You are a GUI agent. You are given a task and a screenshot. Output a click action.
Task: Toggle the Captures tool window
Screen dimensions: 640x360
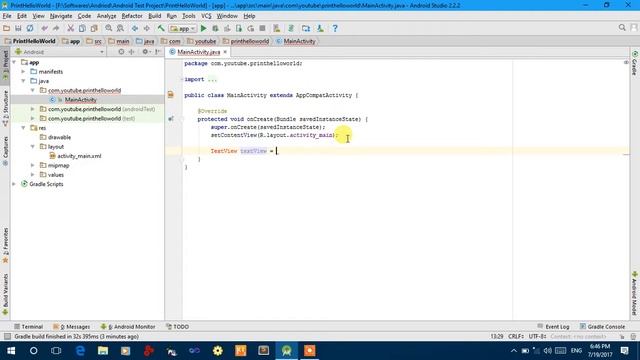5,151
